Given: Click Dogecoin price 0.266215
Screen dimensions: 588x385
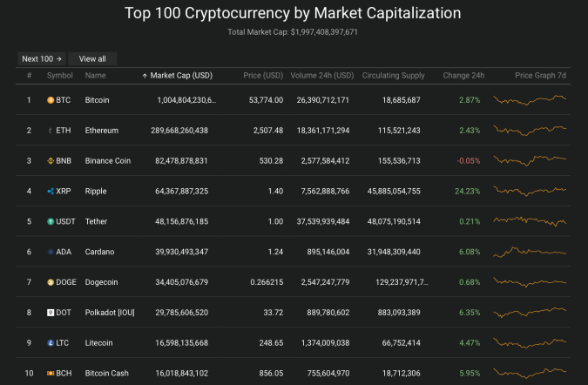Looking at the screenshot, I should click(x=267, y=282).
